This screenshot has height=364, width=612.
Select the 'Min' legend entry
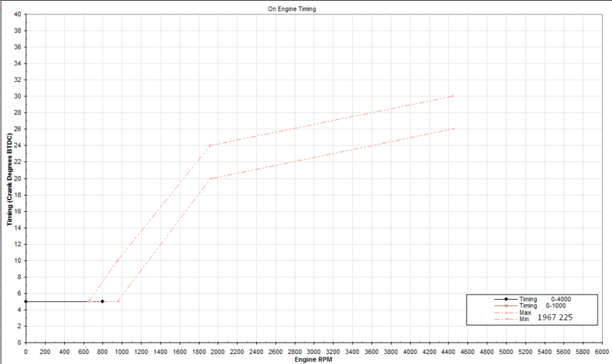pos(512,319)
